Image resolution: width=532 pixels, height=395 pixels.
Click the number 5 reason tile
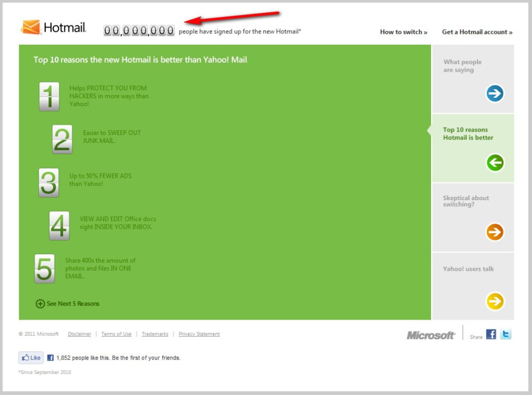point(45,269)
